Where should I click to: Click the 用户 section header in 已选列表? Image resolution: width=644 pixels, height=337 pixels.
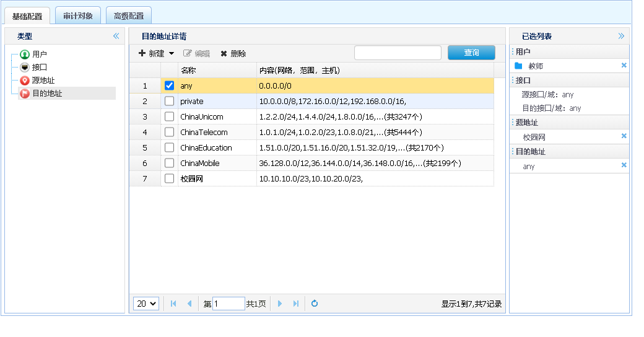tap(569, 52)
